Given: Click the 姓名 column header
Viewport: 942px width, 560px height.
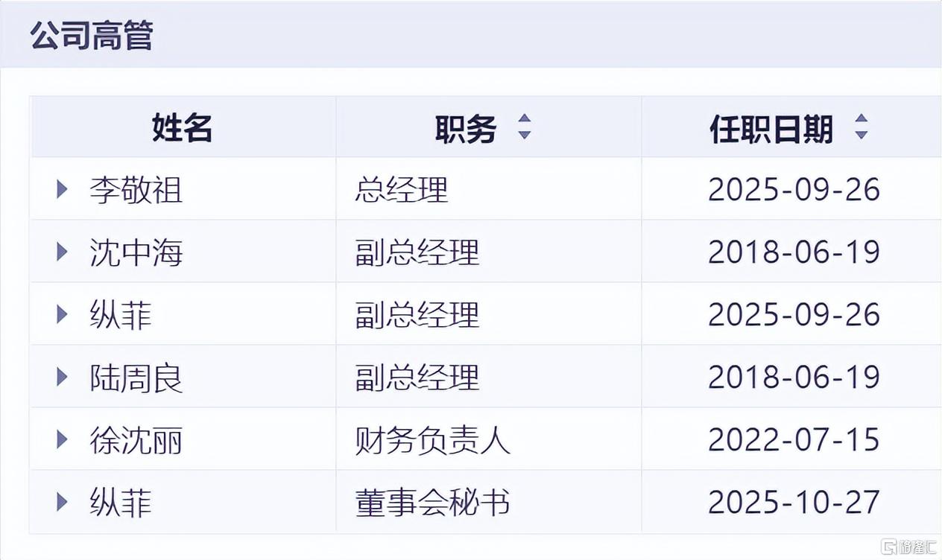Looking at the screenshot, I should (x=181, y=127).
